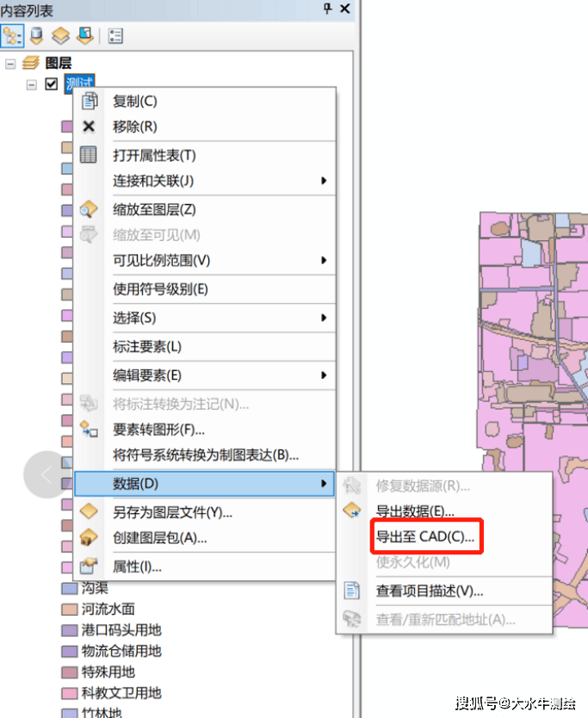Viewport: 588px width, 718px height.
Task: Expand the 数据(D) submenu arrow
Action: 324,484
